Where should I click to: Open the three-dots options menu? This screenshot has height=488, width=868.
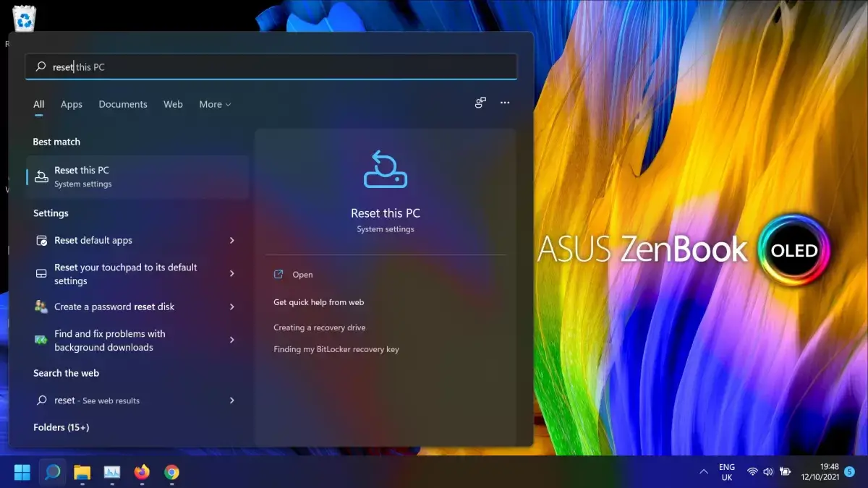click(505, 103)
